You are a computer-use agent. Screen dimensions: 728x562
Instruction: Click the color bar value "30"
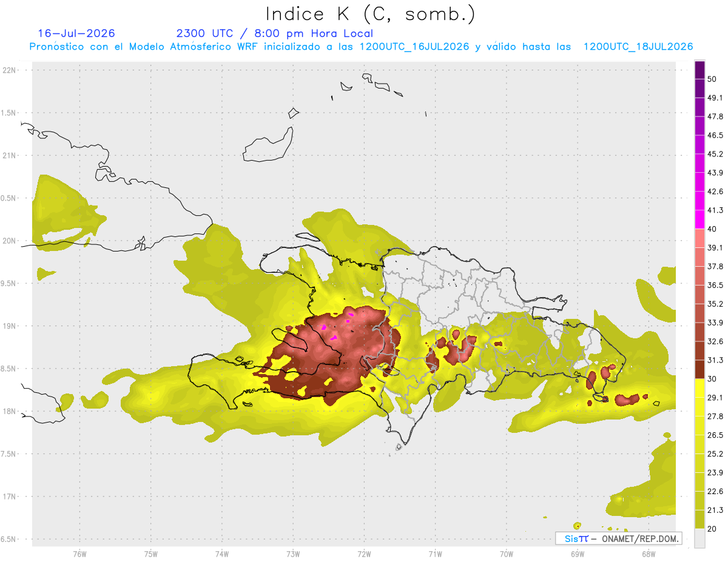tap(712, 379)
